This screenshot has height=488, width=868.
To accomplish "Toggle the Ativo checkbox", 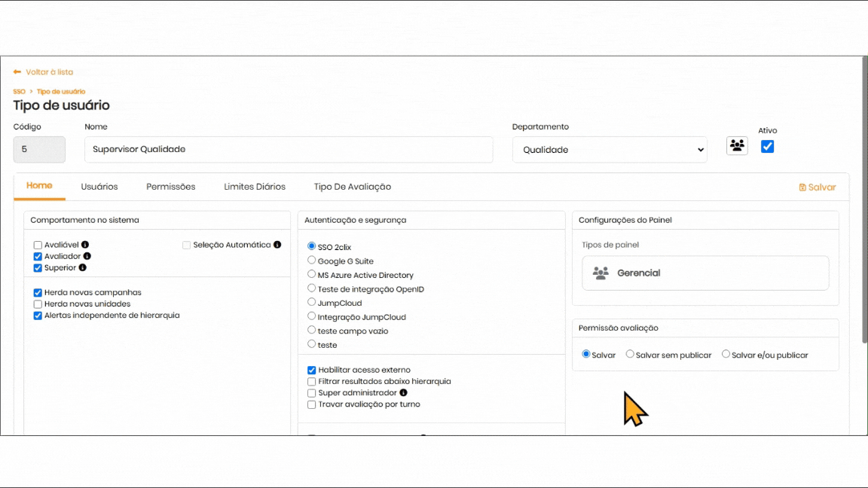I will tap(767, 147).
